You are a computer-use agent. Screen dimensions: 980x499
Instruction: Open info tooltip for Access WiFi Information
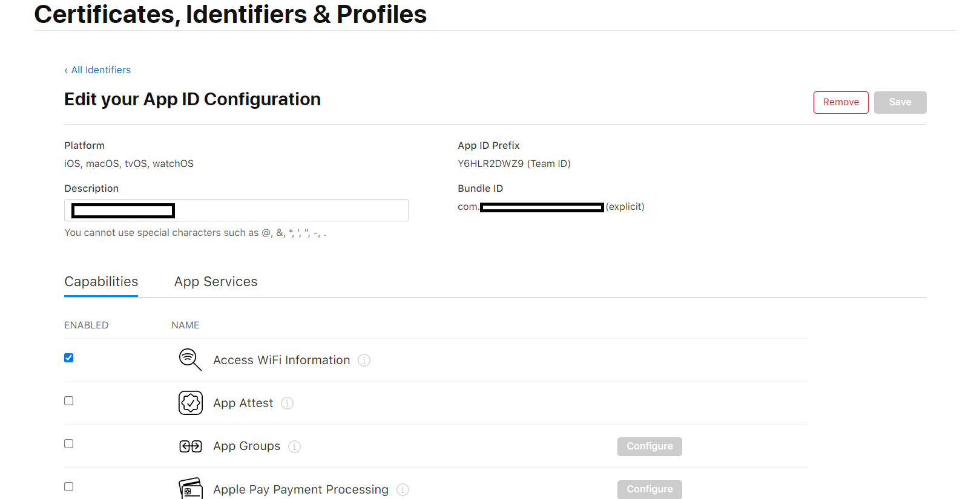click(364, 360)
